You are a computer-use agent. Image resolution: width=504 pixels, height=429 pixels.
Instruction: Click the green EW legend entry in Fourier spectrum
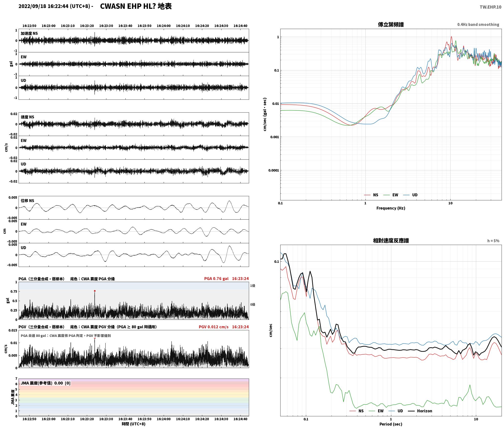tap(391, 195)
